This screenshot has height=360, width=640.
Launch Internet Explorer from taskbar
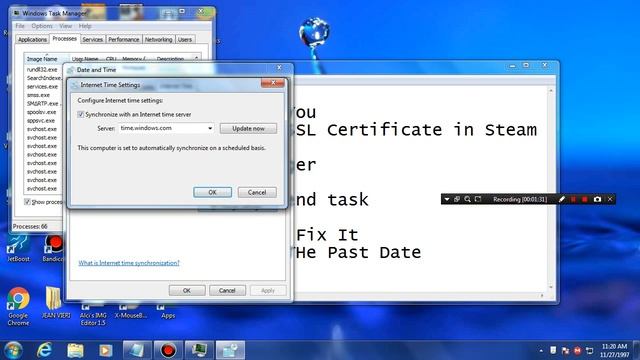click(44, 350)
